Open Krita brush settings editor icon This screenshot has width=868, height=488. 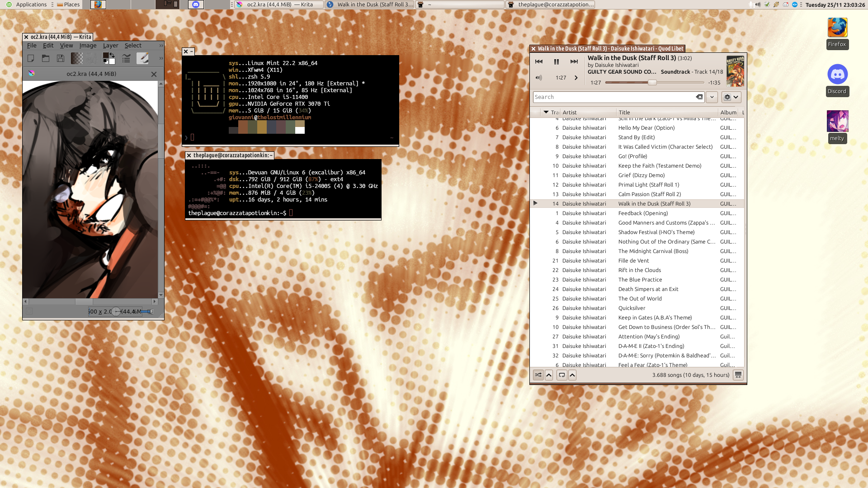click(x=126, y=58)
